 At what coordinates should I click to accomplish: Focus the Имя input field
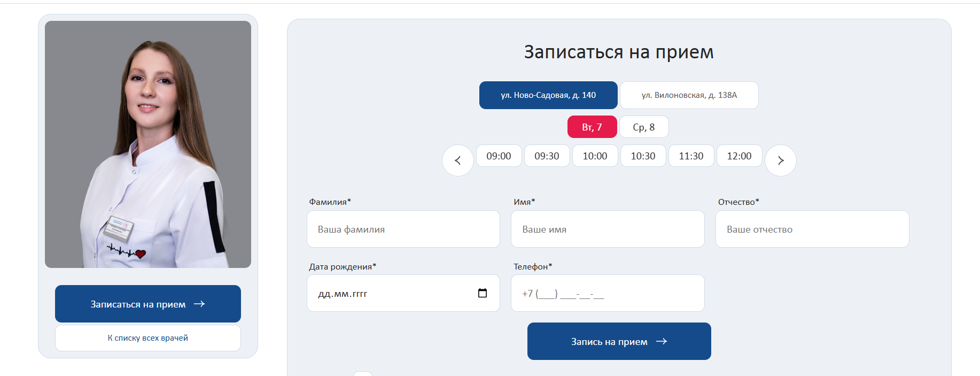coord(608,229)
